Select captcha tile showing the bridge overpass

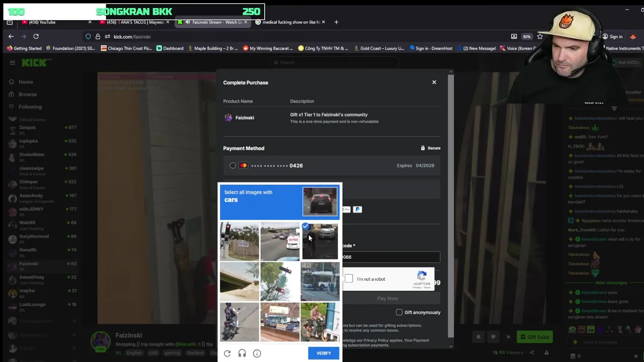[239, 282]
